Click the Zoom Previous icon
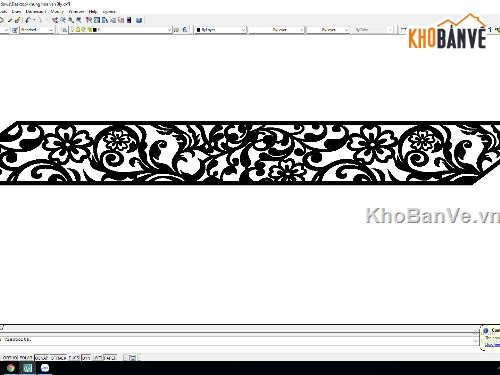The image size is (500, 375). pyautogui.click(x=79, y=20)
